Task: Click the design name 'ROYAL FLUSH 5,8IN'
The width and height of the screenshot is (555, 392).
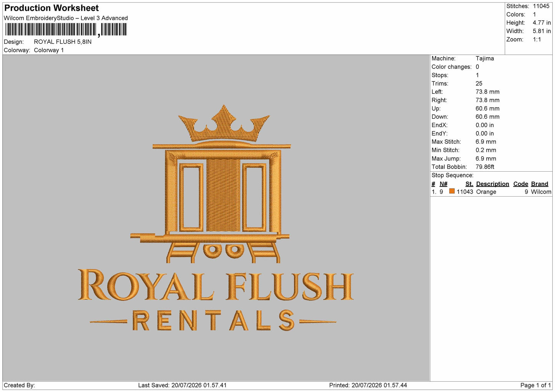Action: point(63,42)
